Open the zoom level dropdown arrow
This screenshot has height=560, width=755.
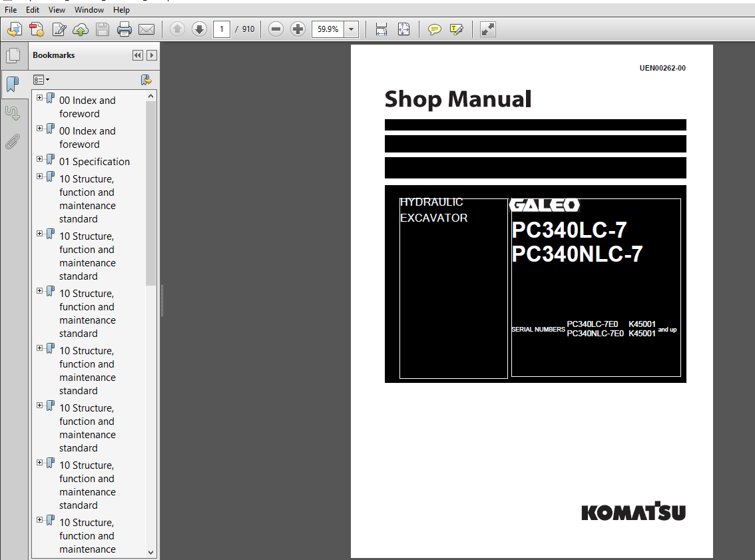(352, 29)
